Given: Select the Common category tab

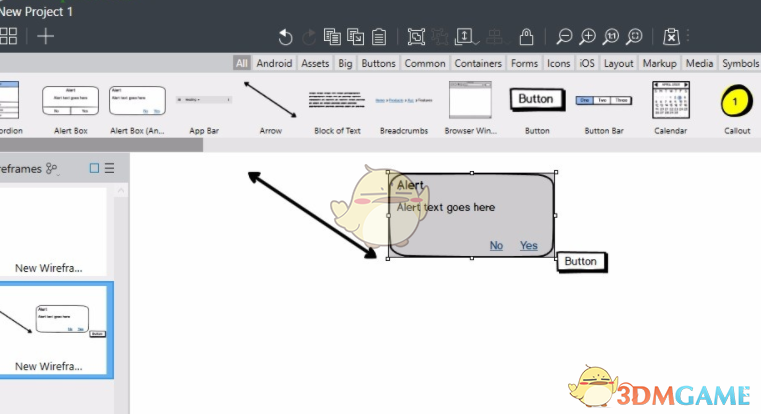Looking at the screenshot, I should 425,63.
